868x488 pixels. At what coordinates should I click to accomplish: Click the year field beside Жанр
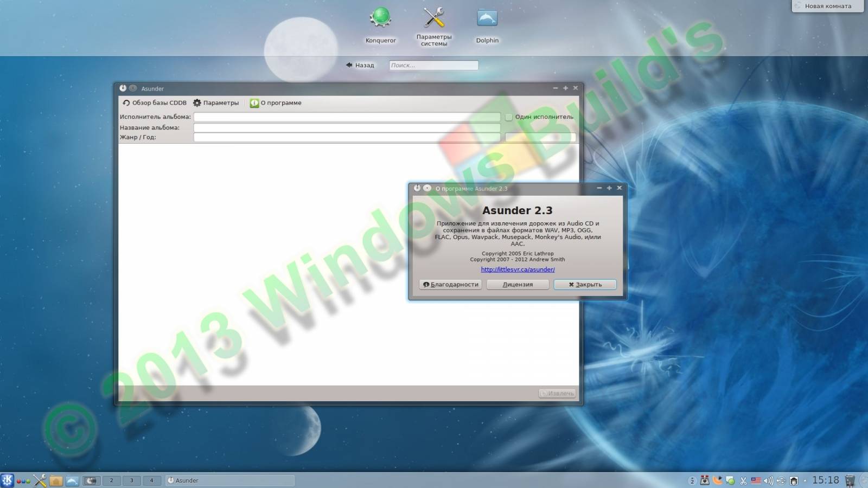coord(540,137)
